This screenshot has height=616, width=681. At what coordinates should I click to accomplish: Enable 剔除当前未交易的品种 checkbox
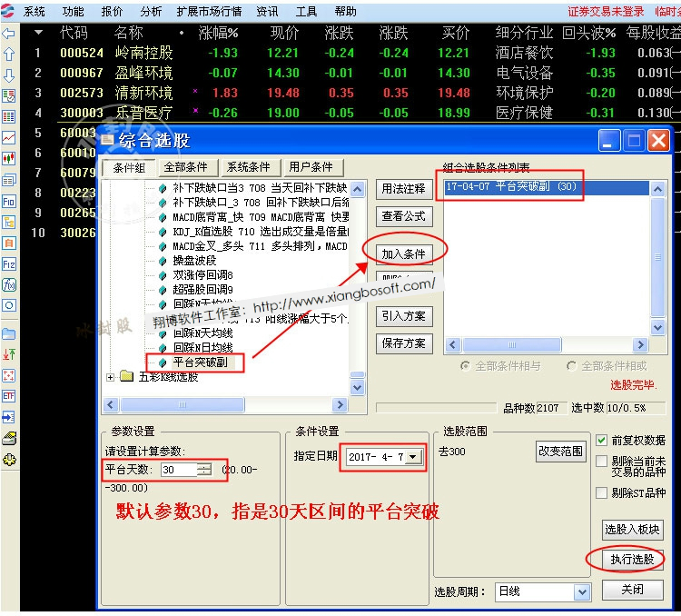pyautogui.click(x=601, y=461)
